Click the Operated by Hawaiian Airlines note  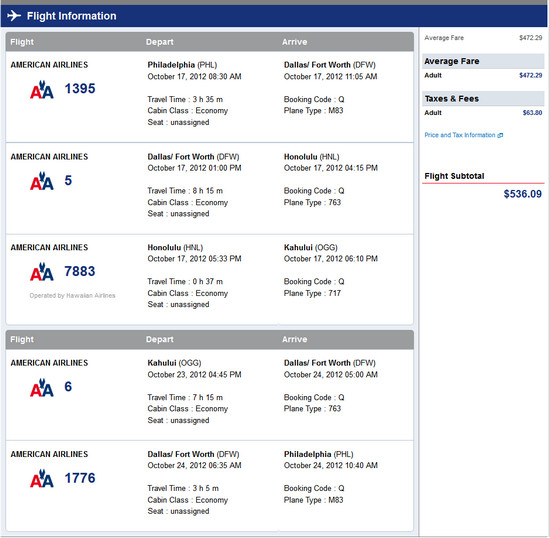72,296
